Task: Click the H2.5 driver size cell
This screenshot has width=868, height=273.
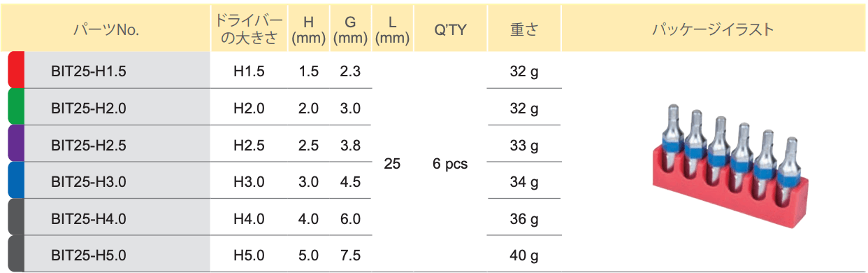Action: pyautogui.click(x=249, y=146)
